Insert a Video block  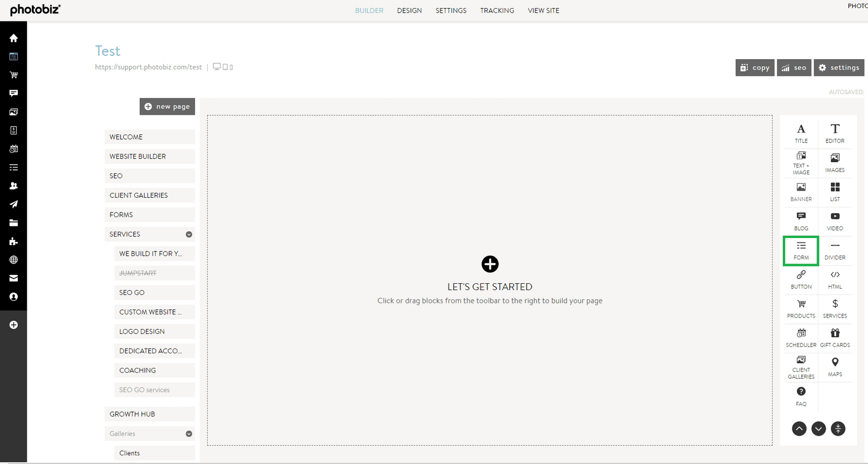[x=834, y=221]
